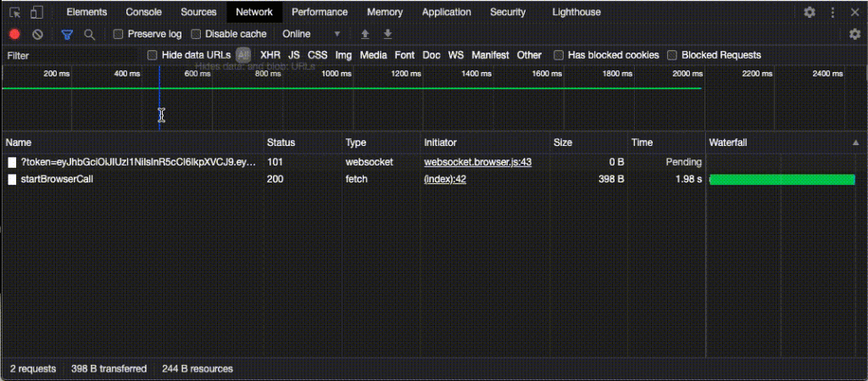The image size is (868, 381).
Task: Click the blue timeline marker line
Action: [159, 97]
